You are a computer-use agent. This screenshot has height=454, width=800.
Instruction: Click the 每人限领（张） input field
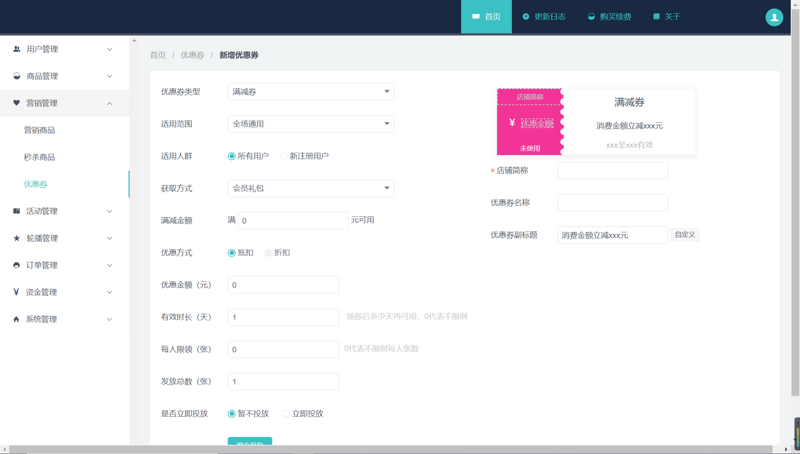(283, 349)
